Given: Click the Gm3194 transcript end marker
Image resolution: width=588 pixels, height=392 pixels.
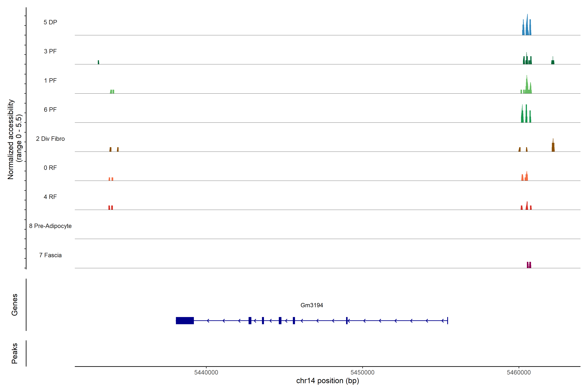Looking at the screenshot, I should (448, 320).
